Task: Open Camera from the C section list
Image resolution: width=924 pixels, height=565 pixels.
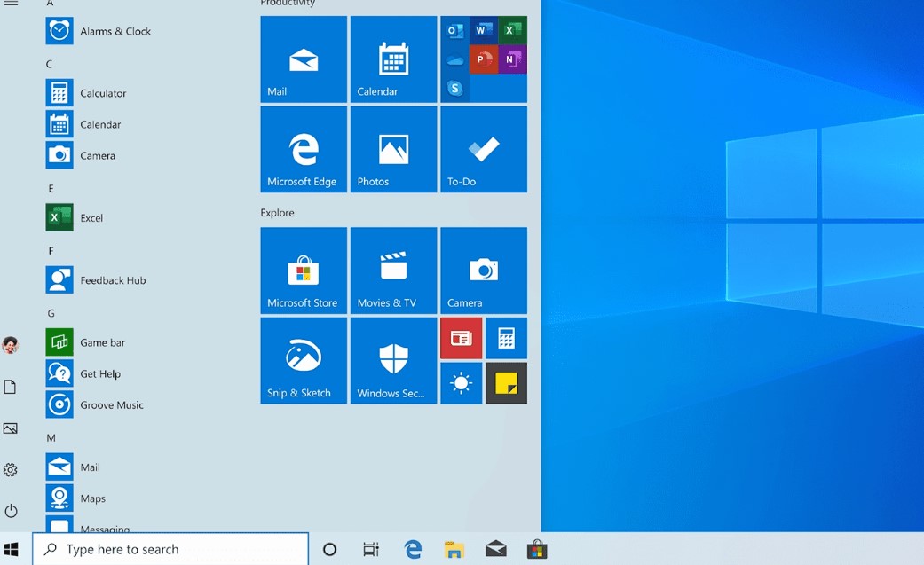Action: tap(81, 155)
